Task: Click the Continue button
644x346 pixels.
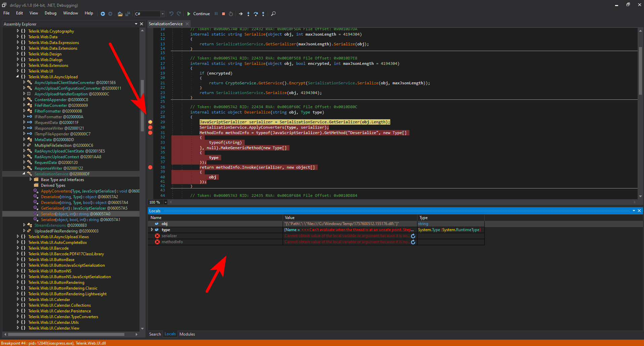Action: pyautogui.click(x=198, y=14)
